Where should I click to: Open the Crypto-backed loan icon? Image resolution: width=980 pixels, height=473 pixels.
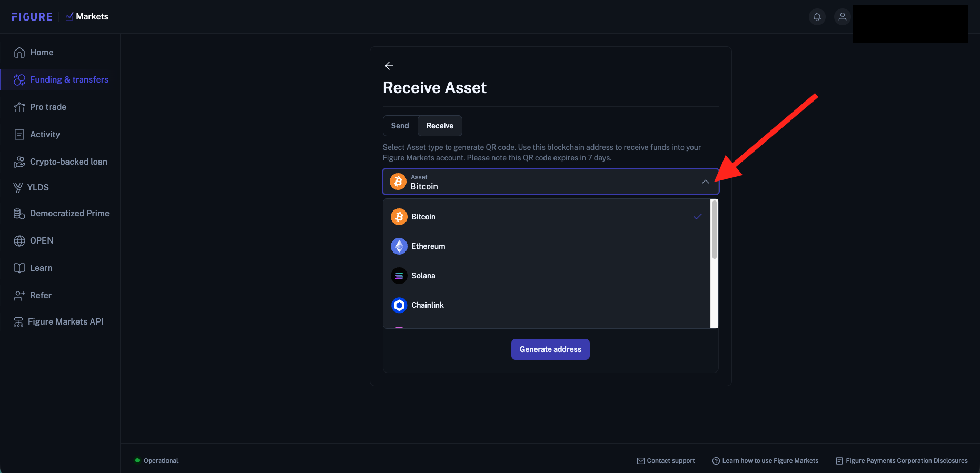click(19, 162)
